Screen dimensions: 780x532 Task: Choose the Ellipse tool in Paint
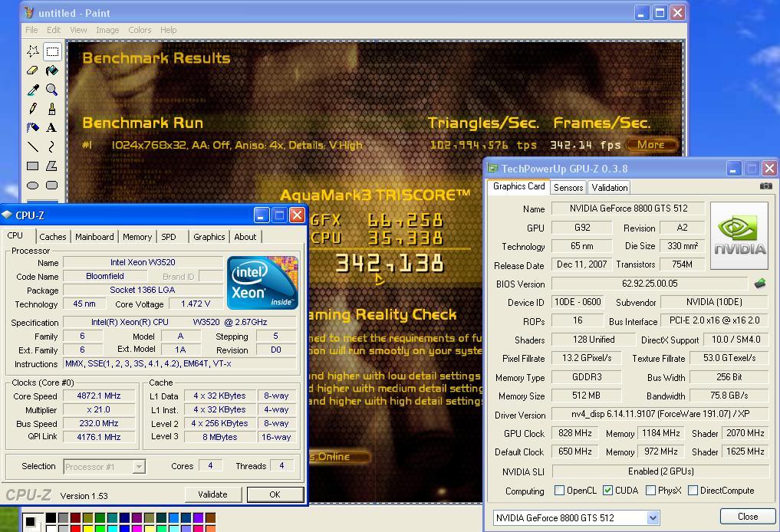click(x=33, y=186)
